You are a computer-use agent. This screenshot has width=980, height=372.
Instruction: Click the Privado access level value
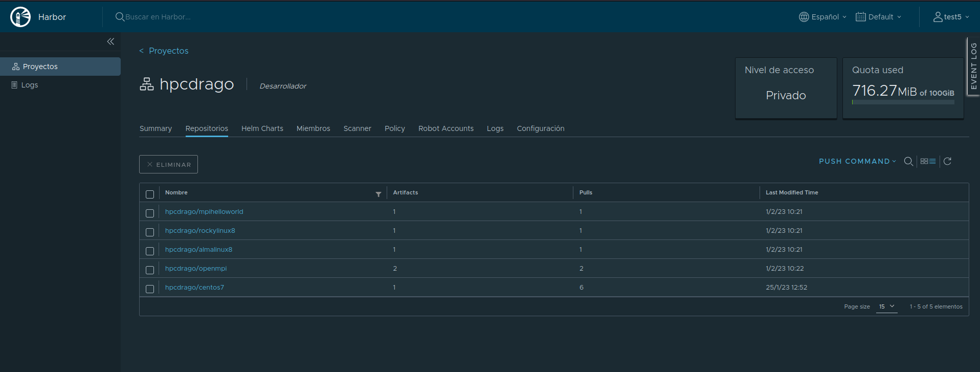[x=786, y=95]
